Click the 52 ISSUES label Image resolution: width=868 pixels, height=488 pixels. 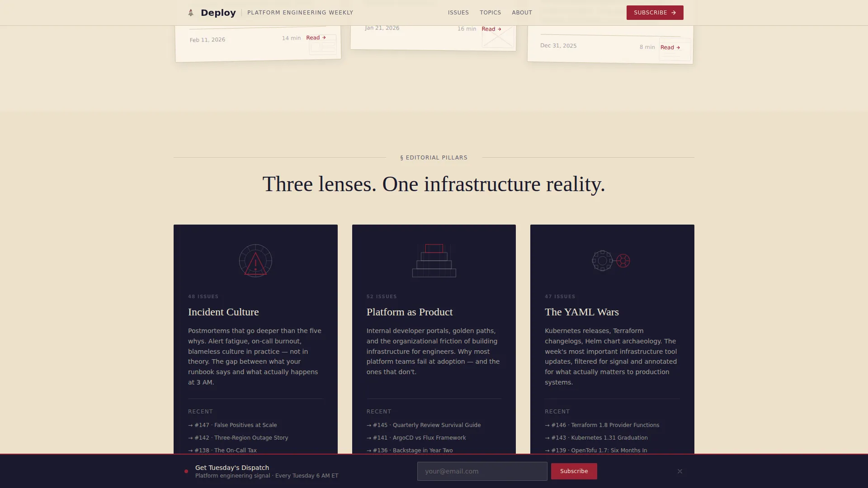pos(382,297)
